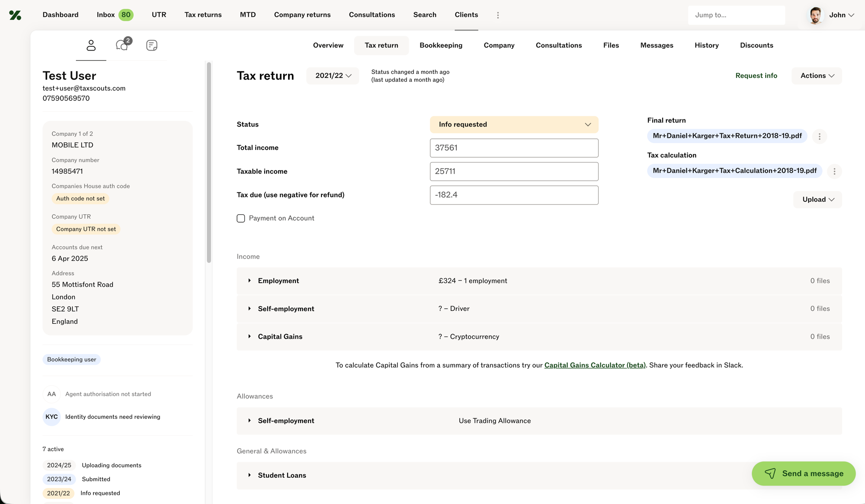This screenshot has height=504, width=865.
Task: Open more options beside the Clients menu
Action: pos(498,15)
